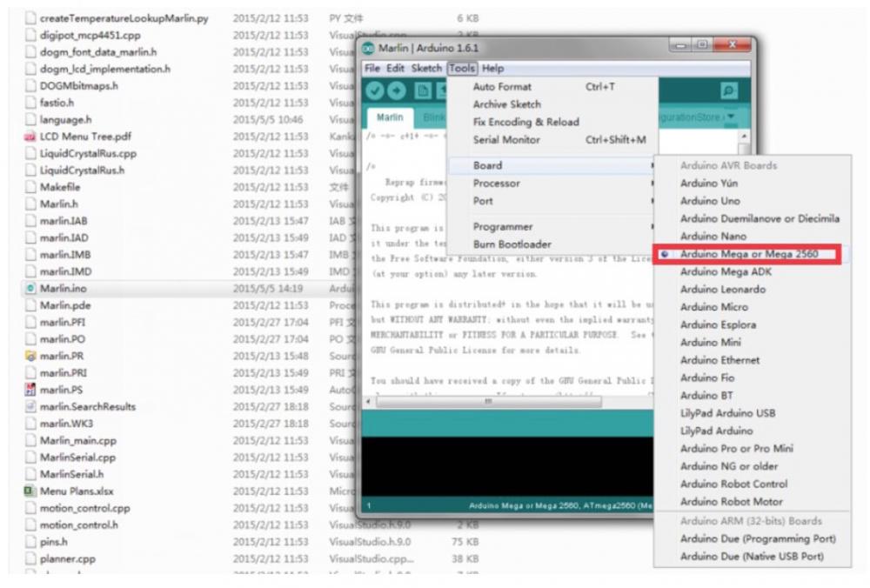Choose Auto Format from Tools menu
Image resolution: width=870 pixels, height=588 pixels.
[x=552, y=86]
